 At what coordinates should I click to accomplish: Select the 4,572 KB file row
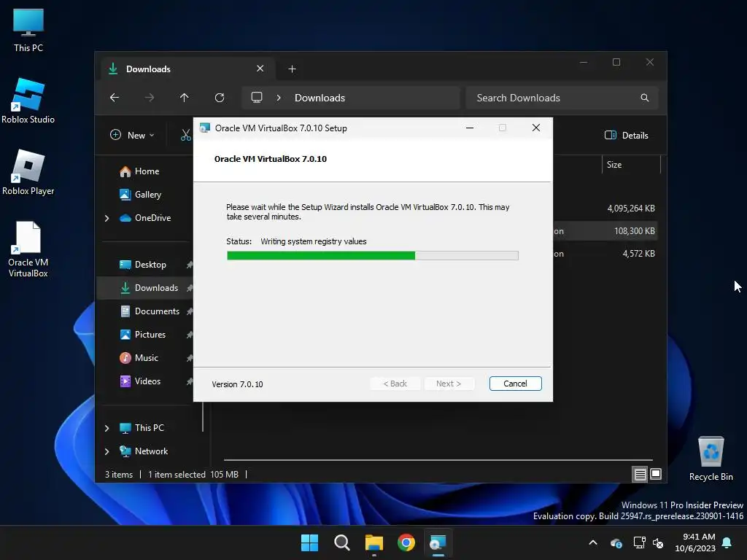pyautogui.click(x=605, y=253)
